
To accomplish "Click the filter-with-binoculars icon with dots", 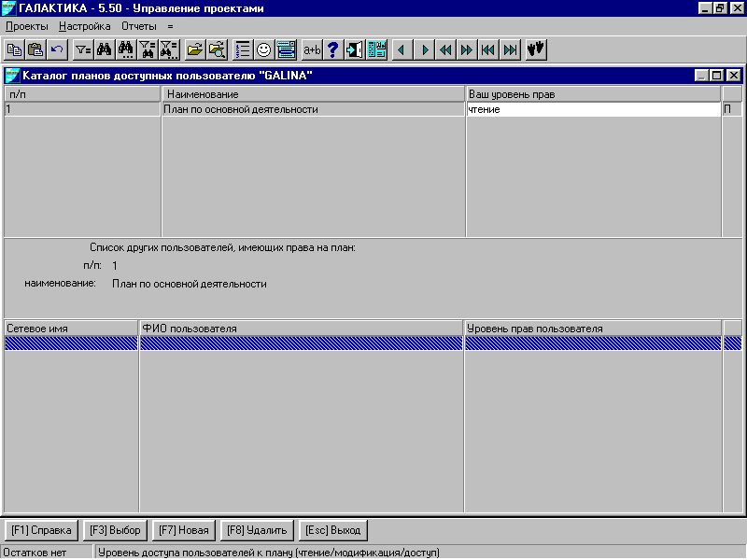I will [x=169, y=49].
